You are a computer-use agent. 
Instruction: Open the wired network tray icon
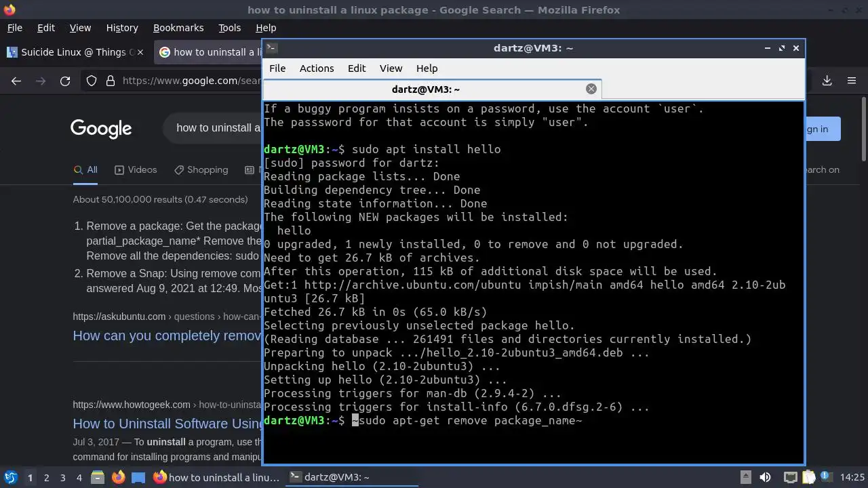pos(790,477)
